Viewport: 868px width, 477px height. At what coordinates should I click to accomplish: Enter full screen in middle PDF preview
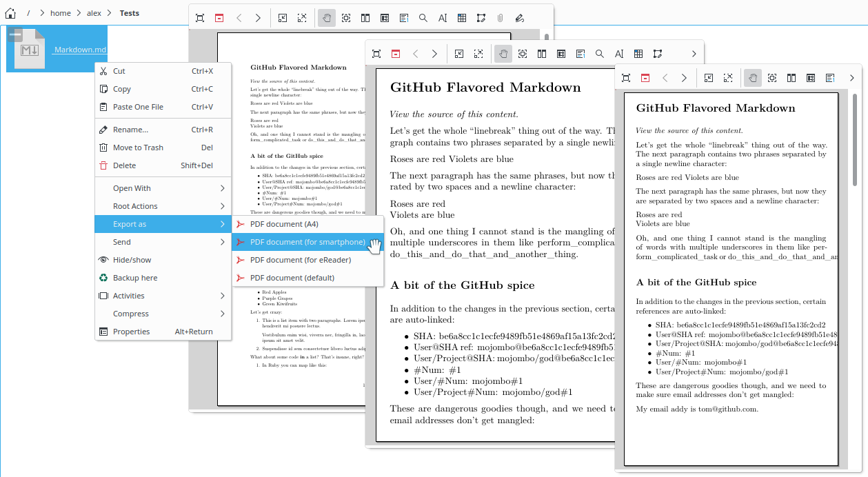coord(376,54)
